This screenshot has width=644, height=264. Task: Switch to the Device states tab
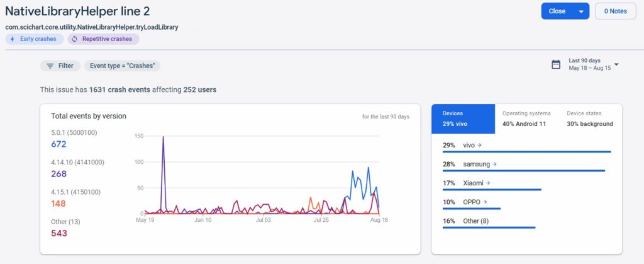(590, 118)
